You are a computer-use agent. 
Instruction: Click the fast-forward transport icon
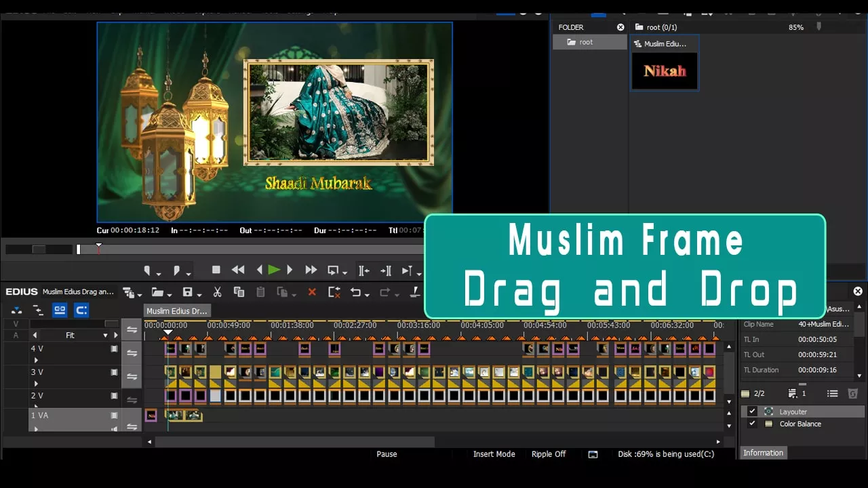[x=311, y=270]
